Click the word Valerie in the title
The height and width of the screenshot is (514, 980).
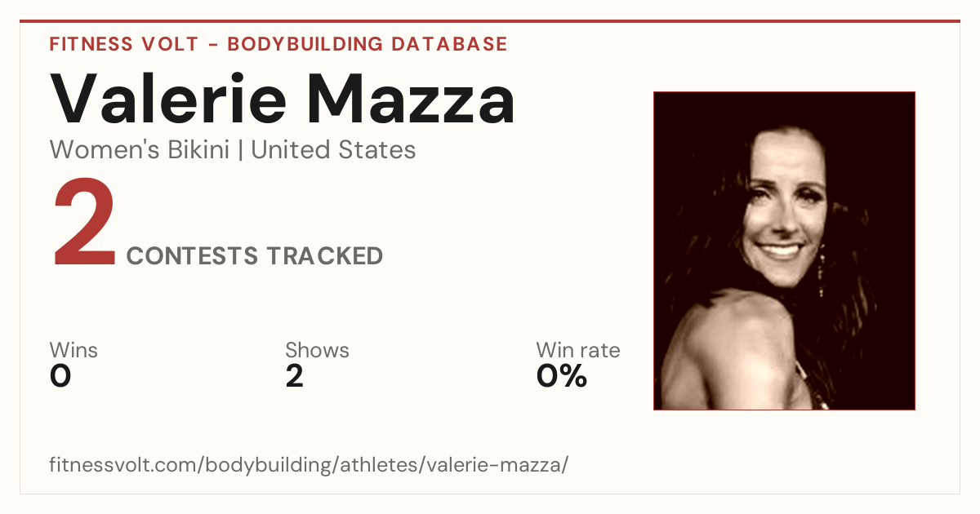[x=168, y=100]
